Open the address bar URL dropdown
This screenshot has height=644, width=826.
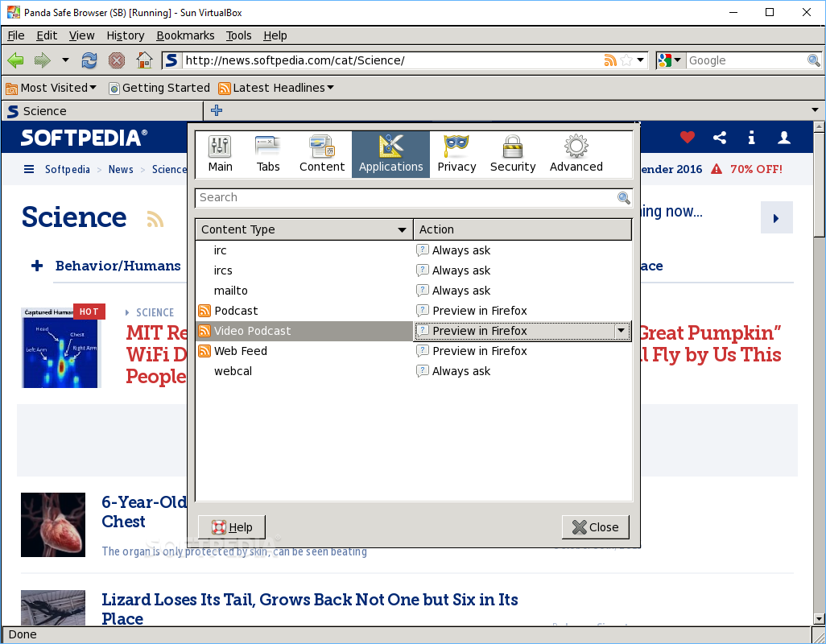coord(641,60)
